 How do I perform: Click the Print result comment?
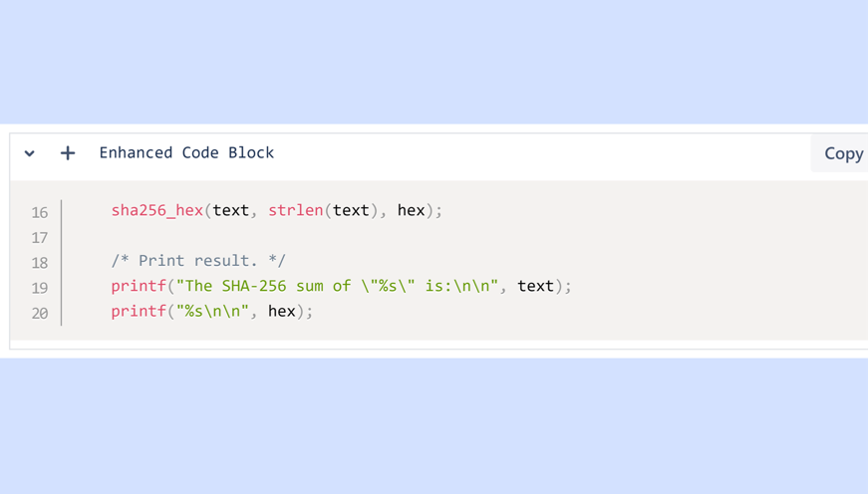click(198, 261)
